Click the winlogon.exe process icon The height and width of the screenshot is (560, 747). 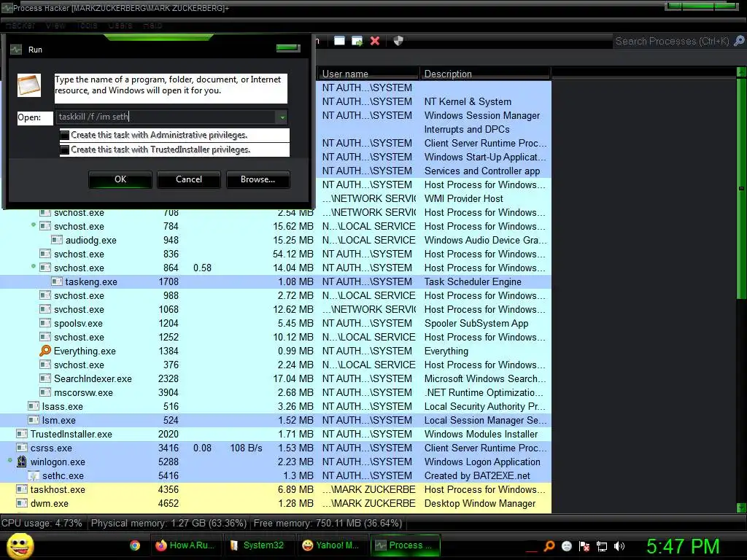pos(22,462)
